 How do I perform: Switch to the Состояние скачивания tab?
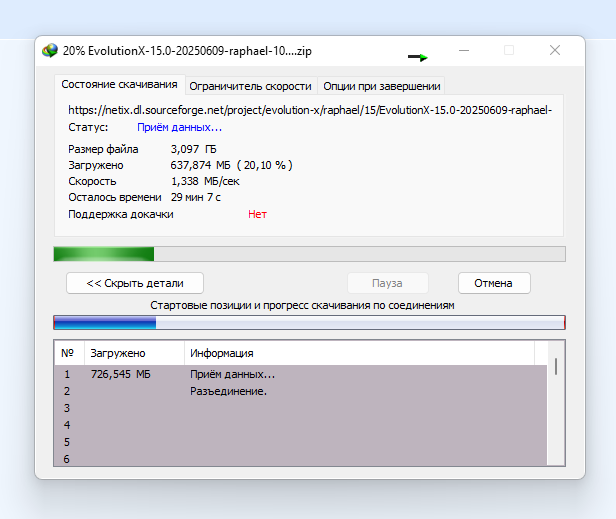(119, 84)
